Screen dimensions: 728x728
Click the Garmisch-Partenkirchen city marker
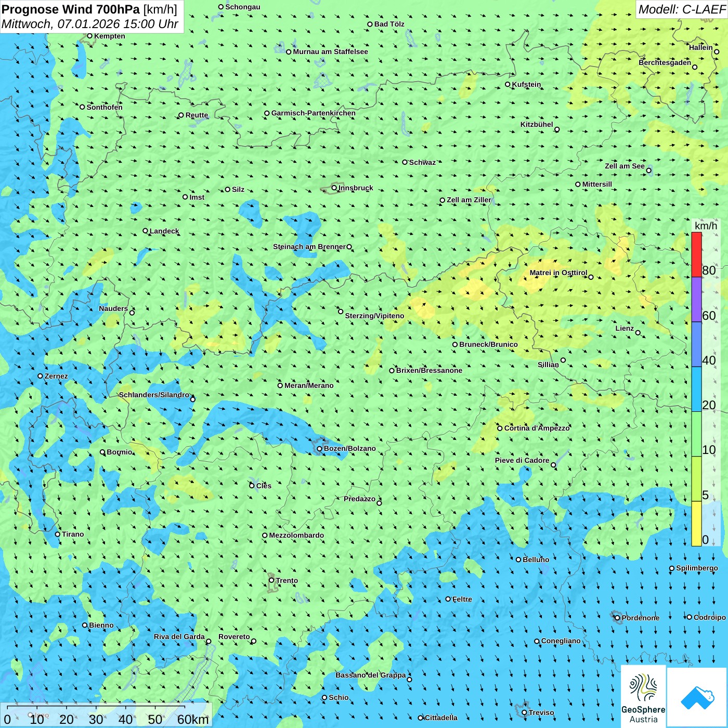click(x=267, y=113)
